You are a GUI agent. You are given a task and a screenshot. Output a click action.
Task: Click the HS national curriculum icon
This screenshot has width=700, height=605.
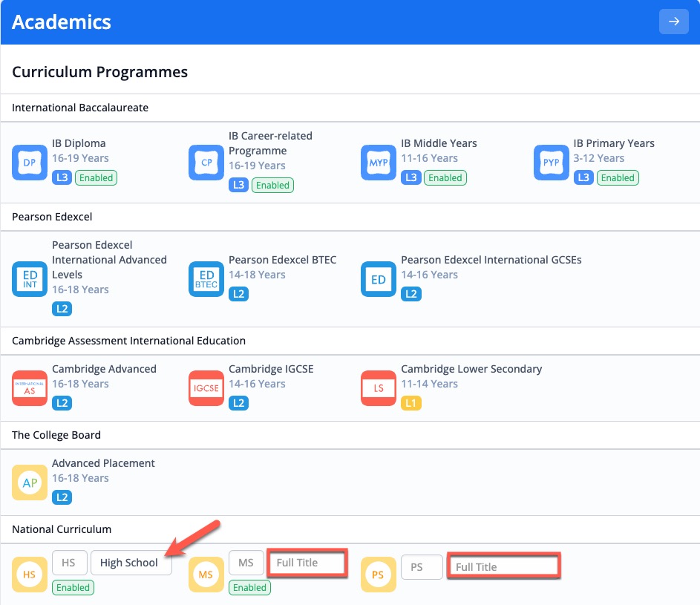(30, 574)
